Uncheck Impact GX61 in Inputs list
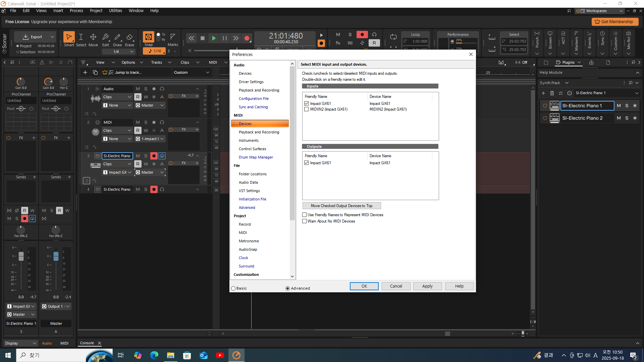 click(306, 104)
